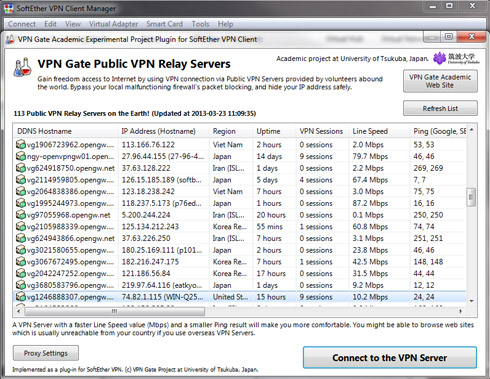Image resolution: width=490 pixels, height=379 pixels.
Task: Click the 67.4 Mbps line speed cell
Action: tap(370, 180)
